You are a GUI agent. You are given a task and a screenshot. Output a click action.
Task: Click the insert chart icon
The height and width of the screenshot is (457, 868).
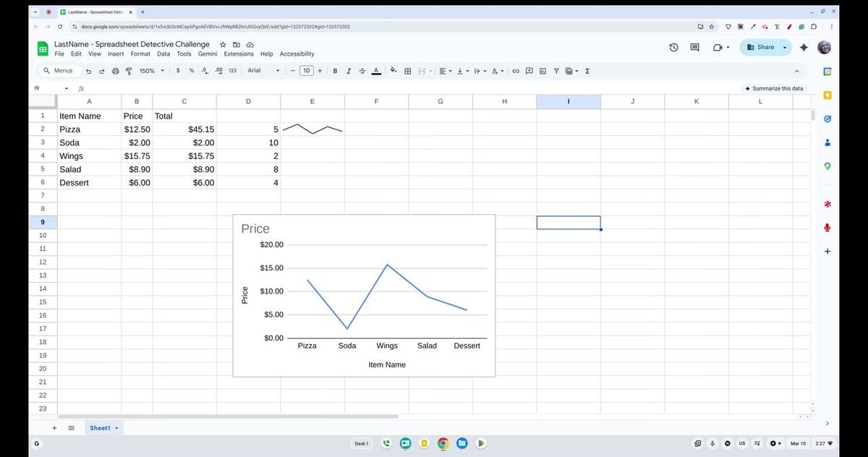tap(542, 71)
